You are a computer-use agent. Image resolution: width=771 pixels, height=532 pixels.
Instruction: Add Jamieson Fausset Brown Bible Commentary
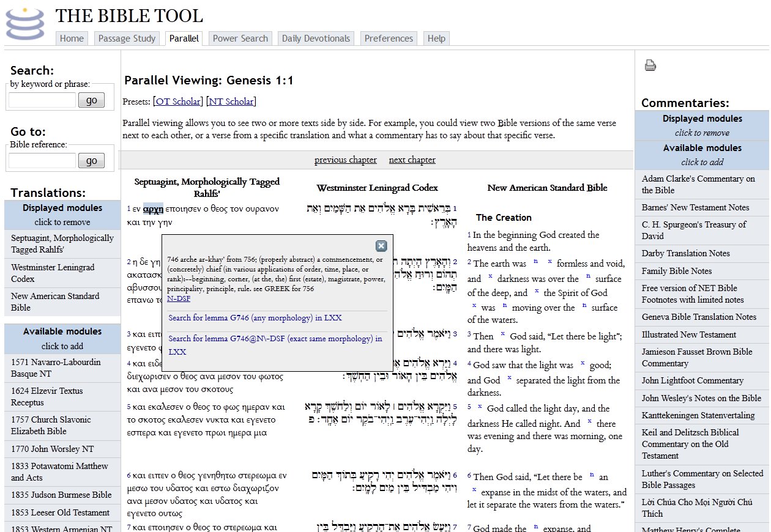702,358
